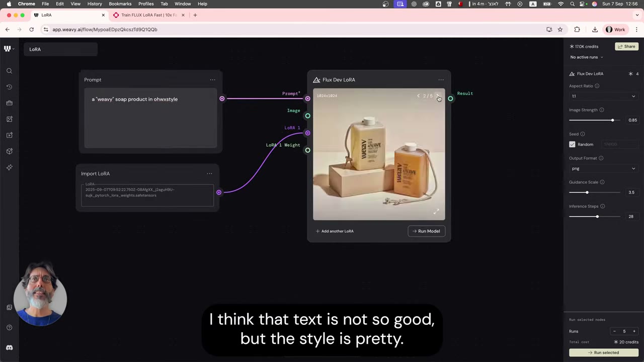644x362 pixels.
Task: Open Import LoRA node options menu
Action: (x=209, y=173)
